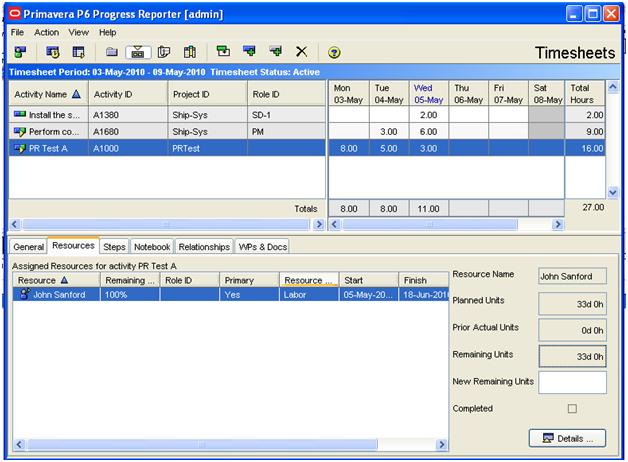Click the books-style columns toolbar icon
This screenshot has width=628, height=462.
[190, 52]
